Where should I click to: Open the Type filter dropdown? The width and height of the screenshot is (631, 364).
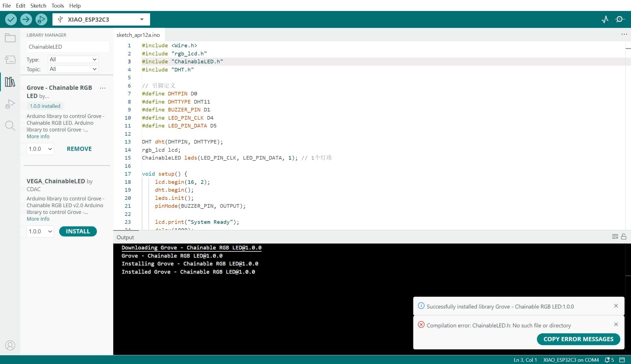click(73, 59)
